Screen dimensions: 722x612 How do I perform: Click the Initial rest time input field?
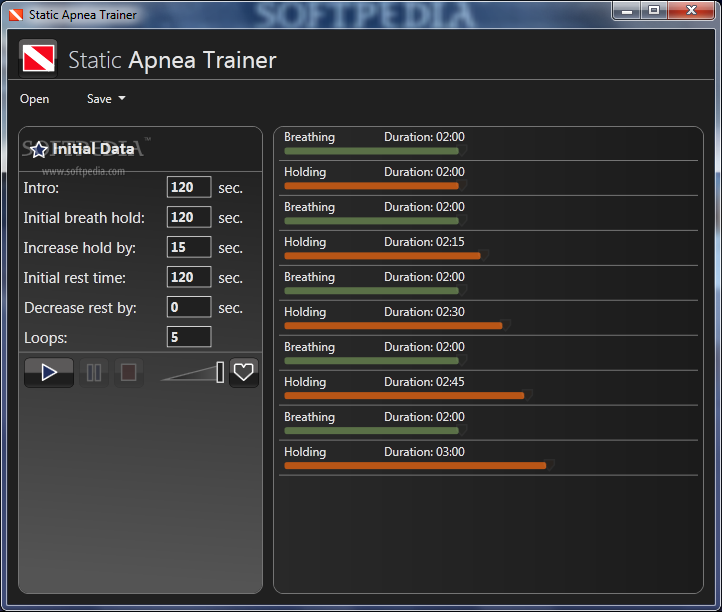point(189,277)
